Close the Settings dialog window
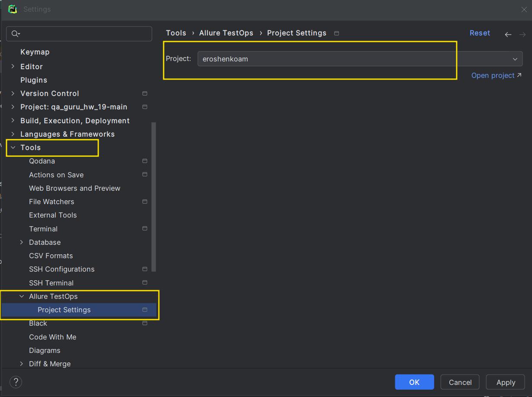 524,10
